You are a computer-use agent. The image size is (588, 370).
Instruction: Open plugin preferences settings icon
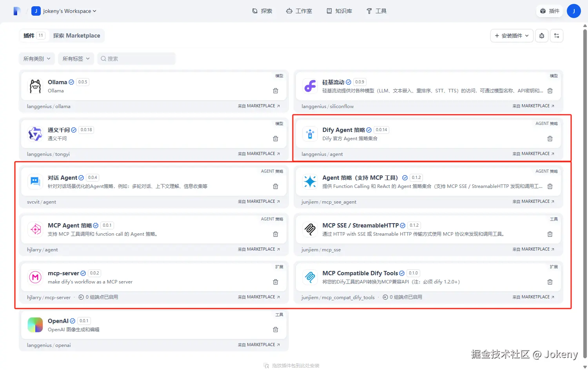coord(557,36)
